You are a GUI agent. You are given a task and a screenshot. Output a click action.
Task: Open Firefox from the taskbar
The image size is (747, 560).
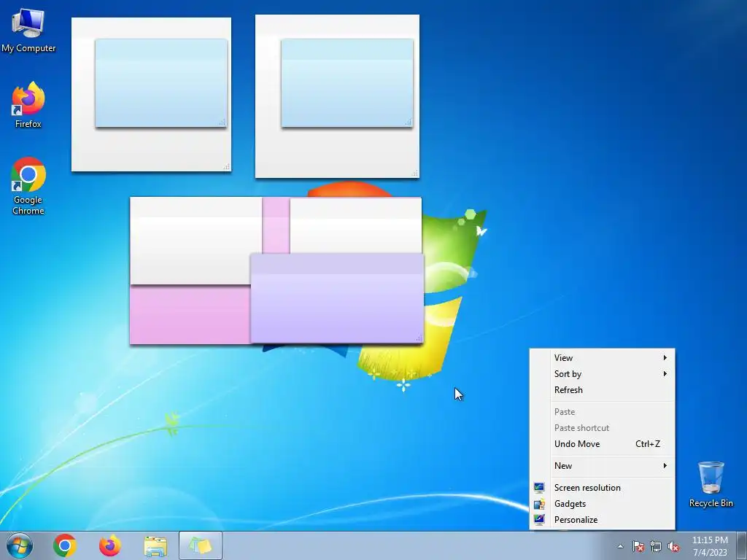(x=109, y=545)
